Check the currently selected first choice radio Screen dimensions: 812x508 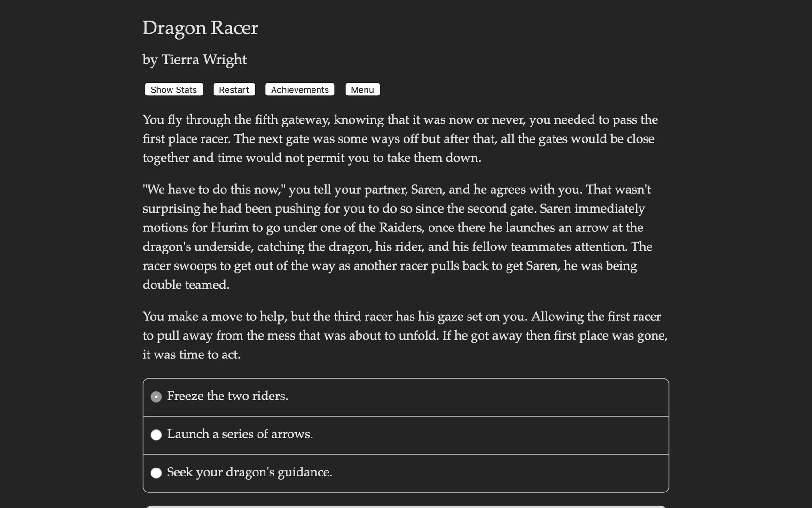click(x=156, y=397)
